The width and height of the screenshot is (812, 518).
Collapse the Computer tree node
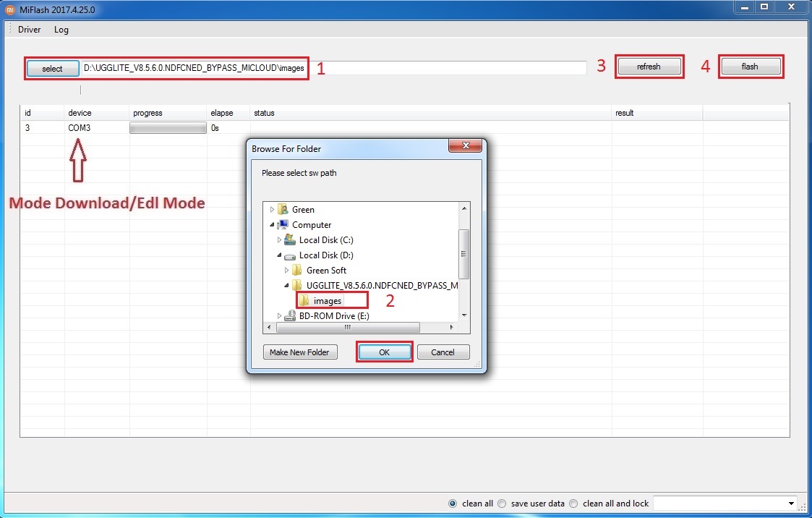click(x=272, y=225)
